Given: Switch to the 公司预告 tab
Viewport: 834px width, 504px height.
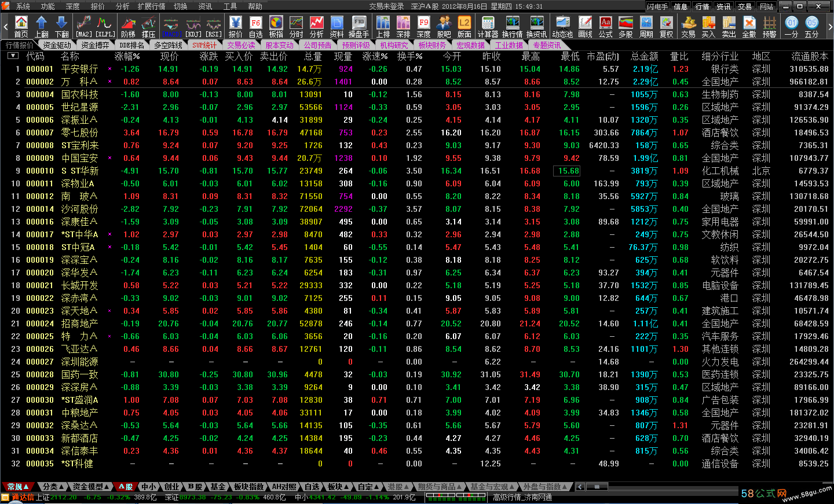Looking at the screenshot, I should pos(318,45).
